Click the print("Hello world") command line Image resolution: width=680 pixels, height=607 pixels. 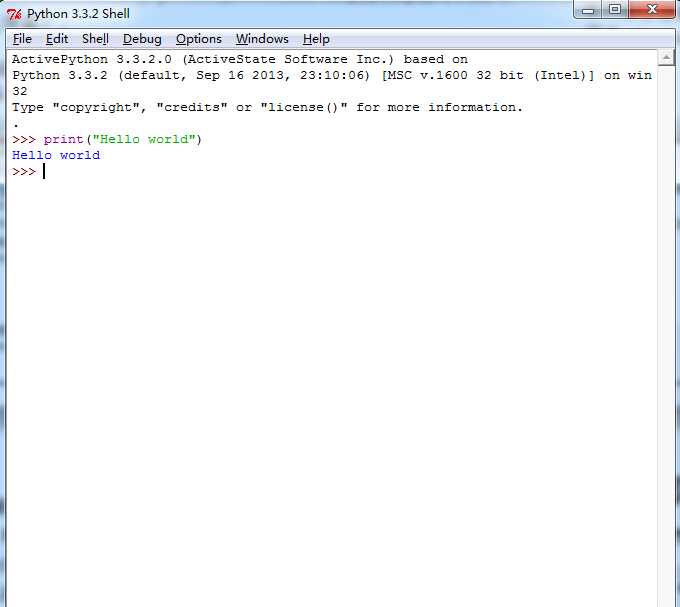[x=107, y=139]
